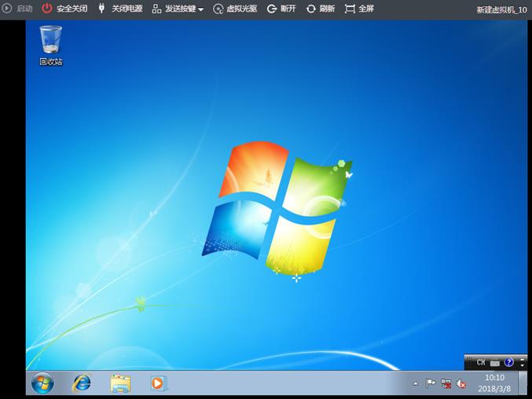This screenshot has height=399, width=532.
Task: Click the language bar keyboard icon
Action: (495, 363)
